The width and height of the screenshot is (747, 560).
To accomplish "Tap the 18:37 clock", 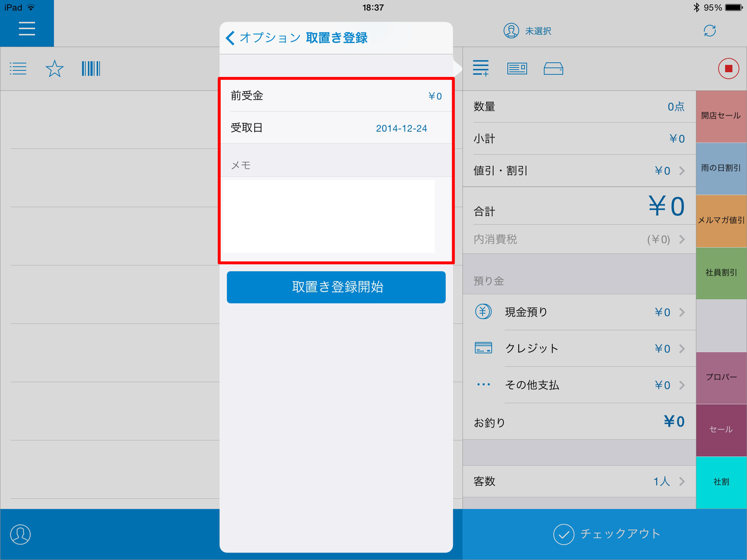I will tap(373, 8).
